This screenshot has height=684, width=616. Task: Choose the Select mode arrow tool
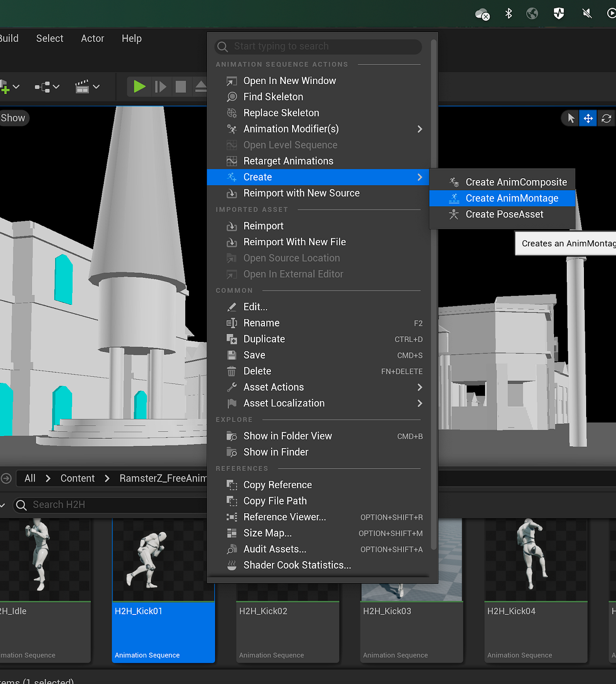click(571, 118)
